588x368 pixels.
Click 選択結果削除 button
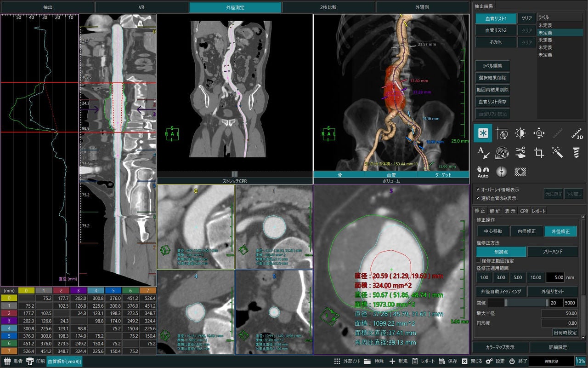(492, 78)
